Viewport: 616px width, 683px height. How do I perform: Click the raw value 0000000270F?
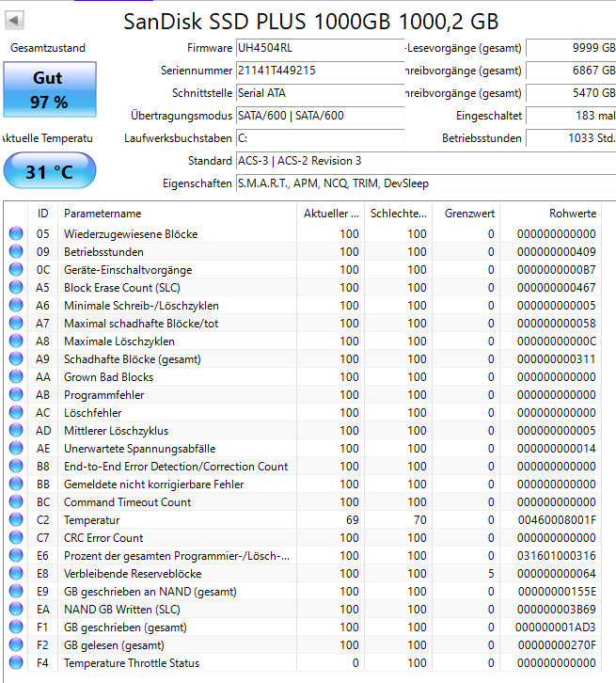[x=557, y=644]
